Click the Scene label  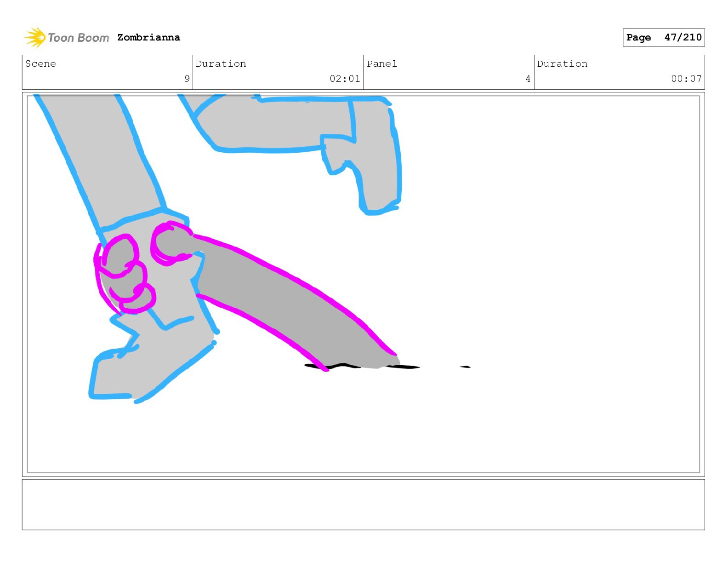(x=40, y=63)
